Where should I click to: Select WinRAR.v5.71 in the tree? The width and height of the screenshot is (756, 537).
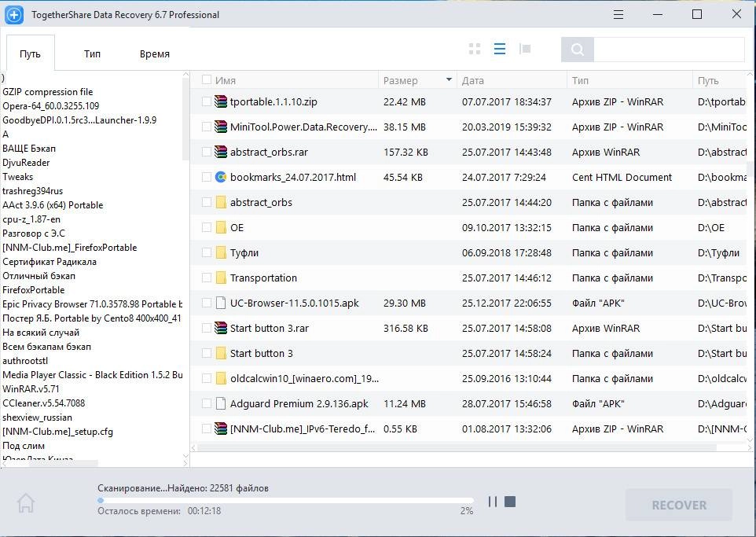pyautogui.click(x=31, y=389)
